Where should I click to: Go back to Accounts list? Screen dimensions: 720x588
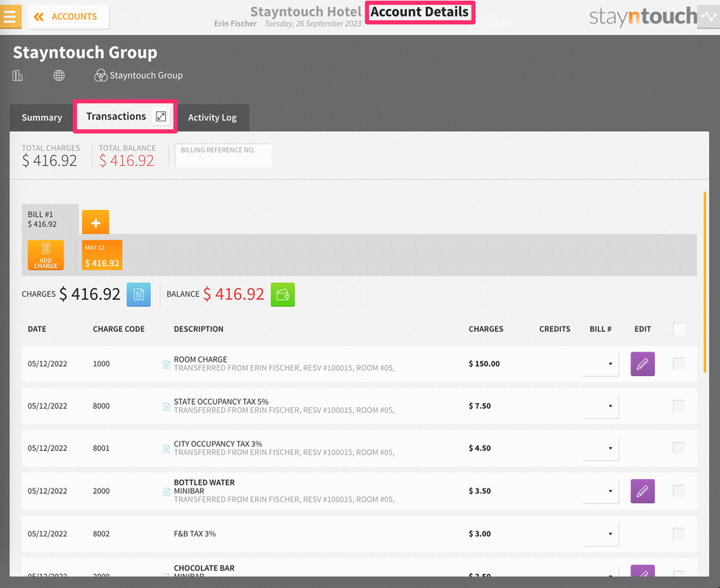tap(68, 17)
